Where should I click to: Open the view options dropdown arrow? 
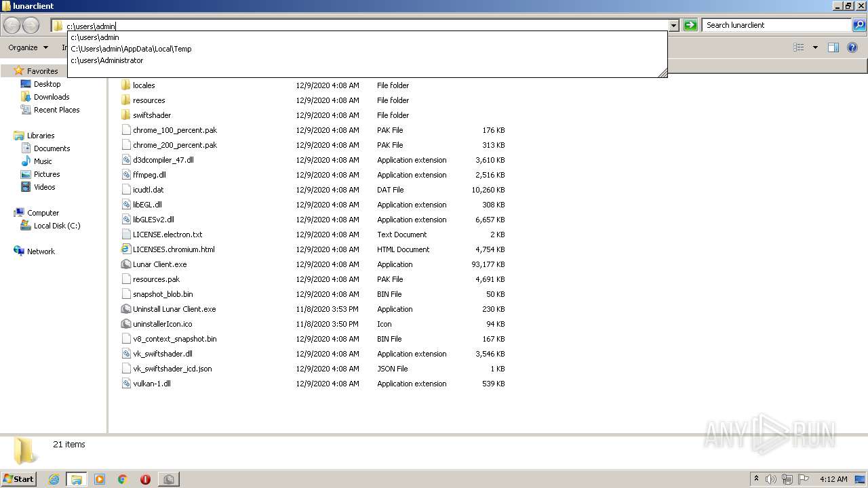[x=815, y=47]
